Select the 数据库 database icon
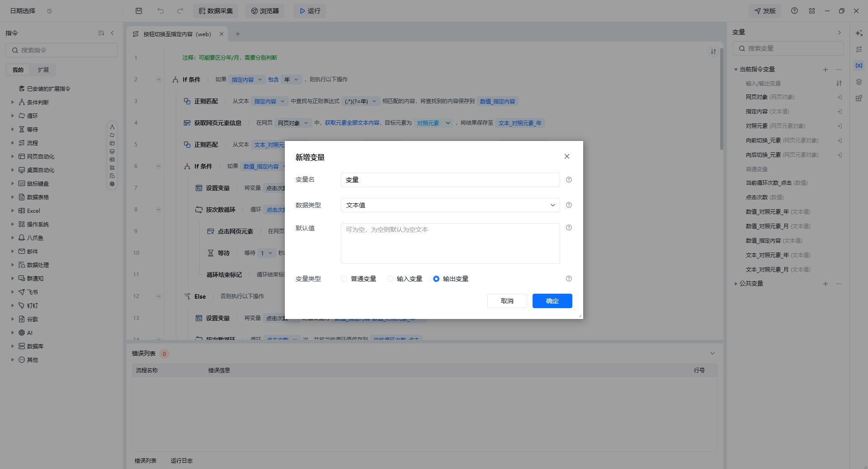The height and width of the screenshot is (469, 868). tap(22, 346)
